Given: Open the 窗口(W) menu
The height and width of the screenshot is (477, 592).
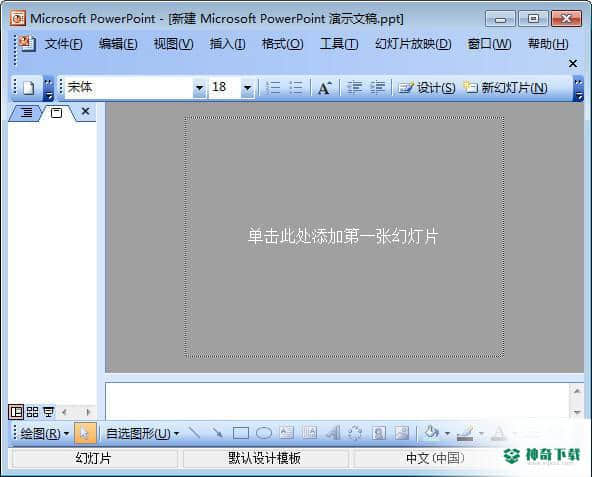Looking at the screenshot, I should (x=489, y=44).
